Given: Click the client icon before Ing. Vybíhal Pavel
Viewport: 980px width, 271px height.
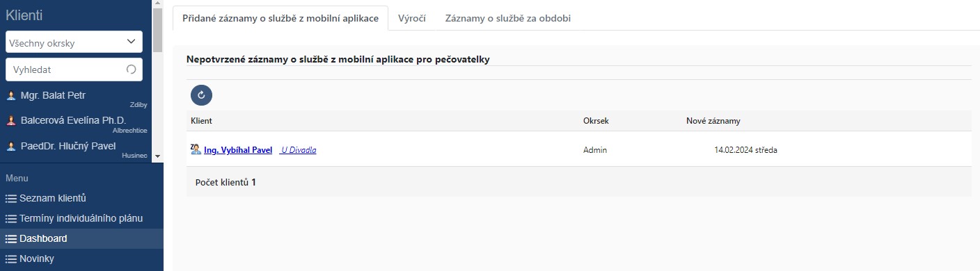Looking at the screenshot, I should pyautogui.click(x=196, y=149).
